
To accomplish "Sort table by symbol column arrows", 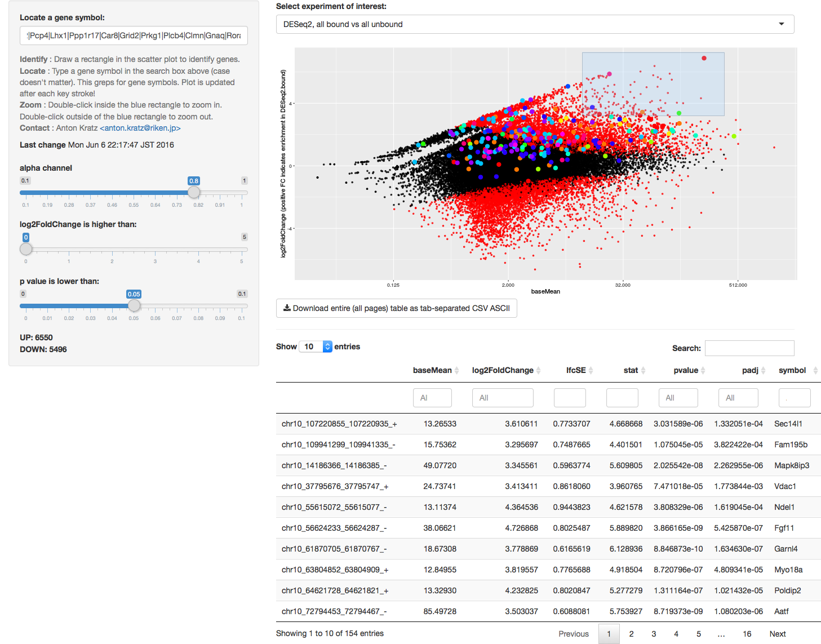I will [815, 370].
